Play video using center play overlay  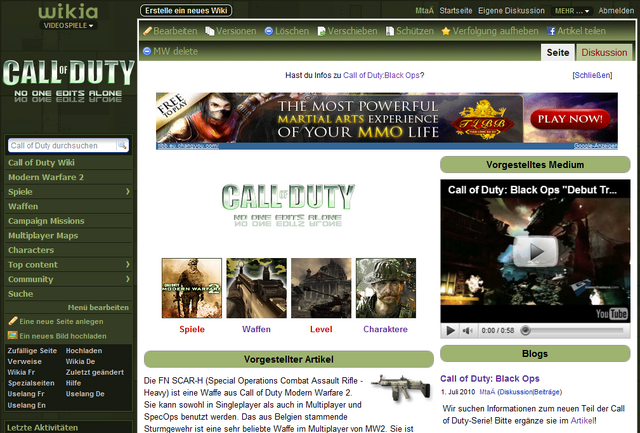point(535,252)
